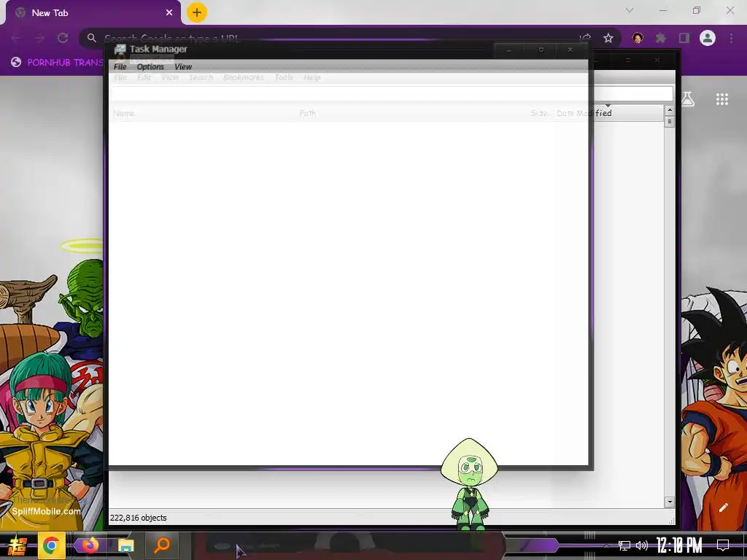Image resolution: width=747 pixels, height=560 pixels.
Task: Click the scroll-down arrow in the Everything window
Action: tap(670, 502)
